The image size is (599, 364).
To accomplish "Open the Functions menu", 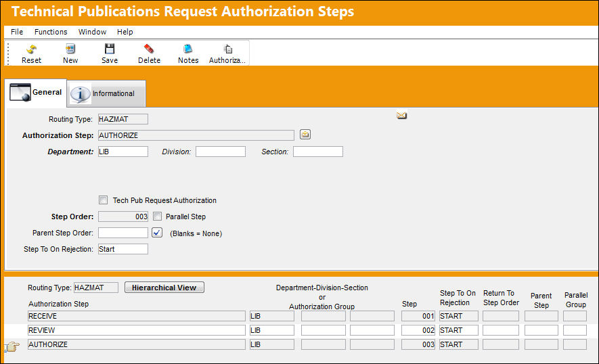I will [51, 32].
